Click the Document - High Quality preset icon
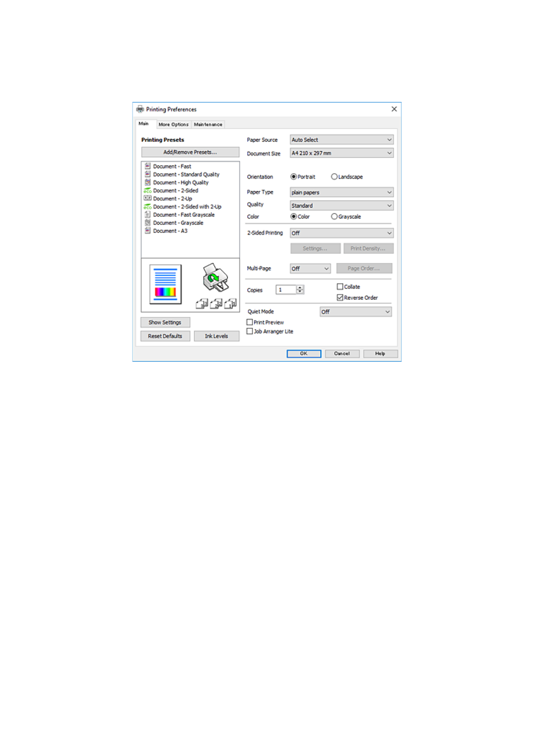Image resolution: width=534 pixels, height=756 pixels. [147, 182]
